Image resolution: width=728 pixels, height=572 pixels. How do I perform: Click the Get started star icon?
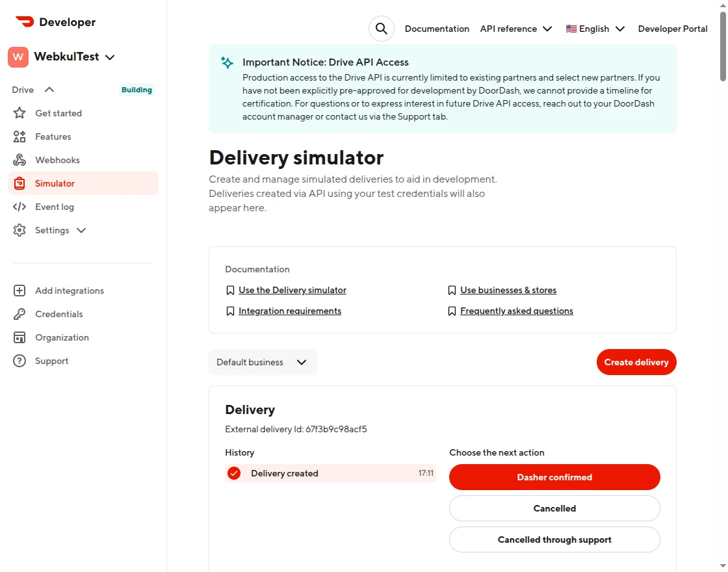click(19, 113)
